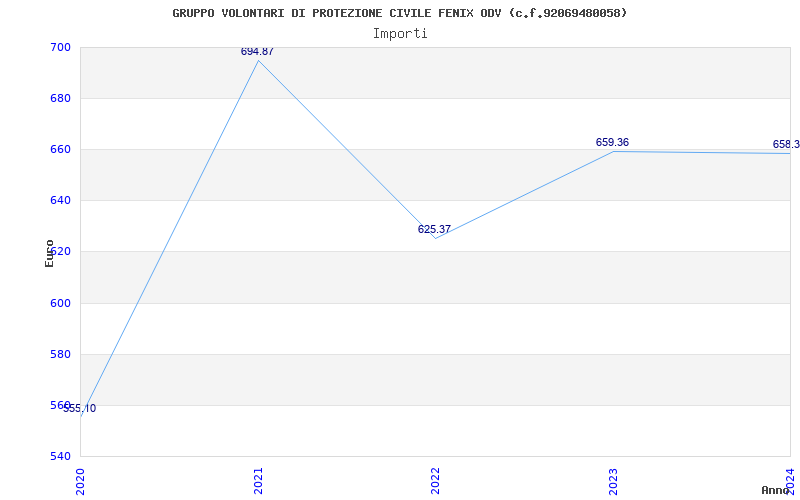This screenshot has height=500, width=800.
Task: Click the 2020 x-axis year label
Action: point(80,481)
